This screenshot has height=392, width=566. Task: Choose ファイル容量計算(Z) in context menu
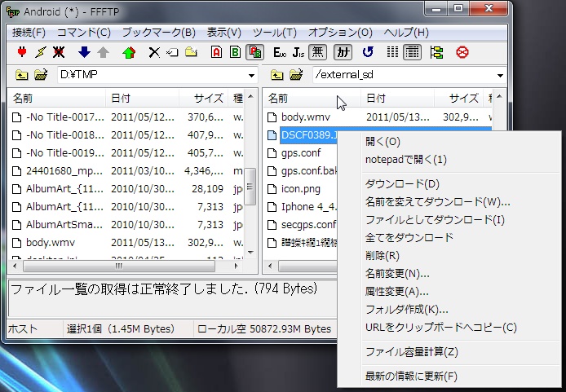point(449,351)
